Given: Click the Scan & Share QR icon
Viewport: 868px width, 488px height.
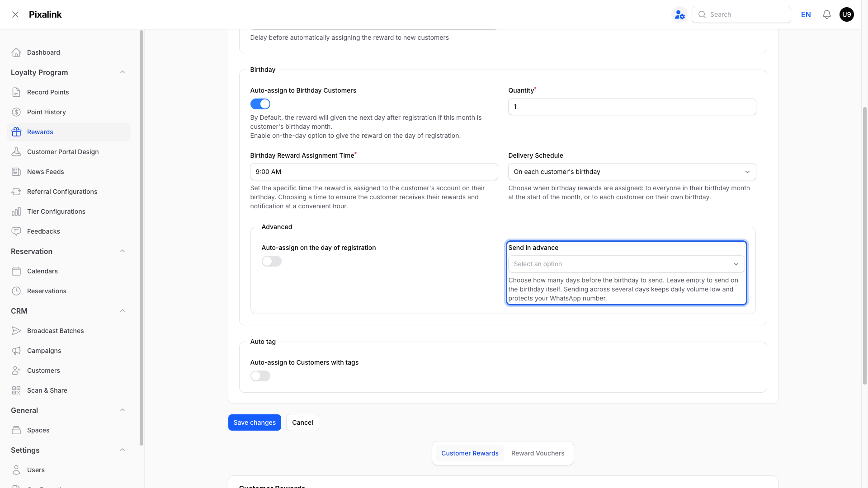Looking at the screenshot, I should [x=16, y=390].
